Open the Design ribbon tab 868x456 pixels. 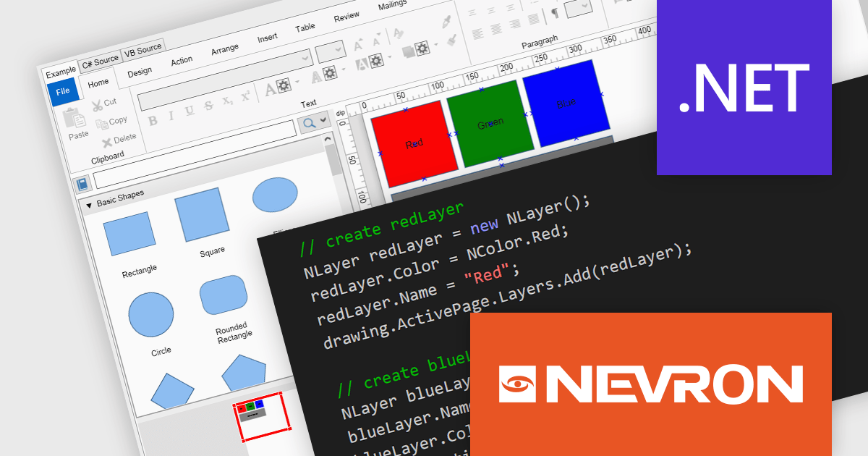click(x=139, y=72)
